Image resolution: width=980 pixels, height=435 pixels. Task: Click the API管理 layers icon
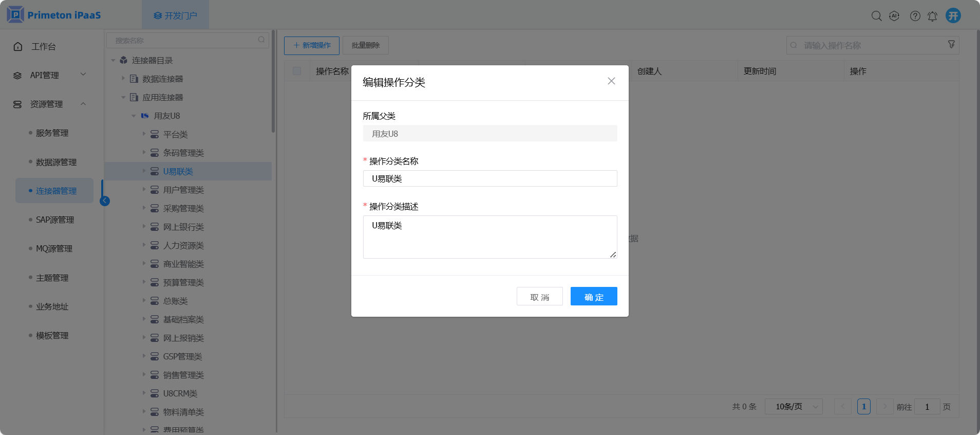point(17,76)
